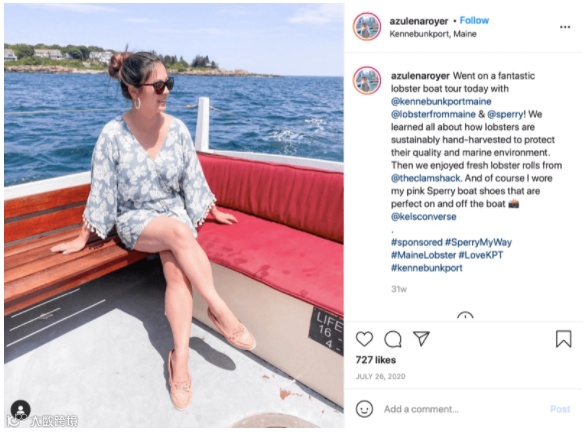Share the post via paper plane icon
Screen dimensions: 585x433
tap(422, 339)
